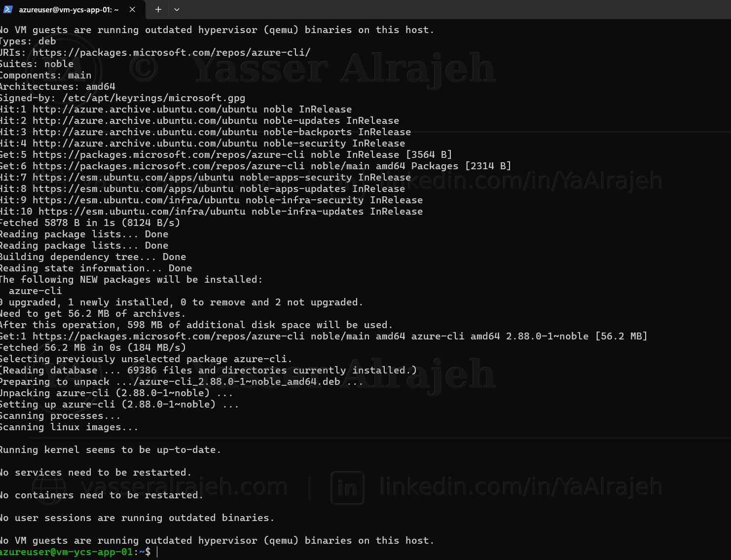
Task: Click the 'Hit:2' noble-updates InRelease line
Action: [200, 120]
